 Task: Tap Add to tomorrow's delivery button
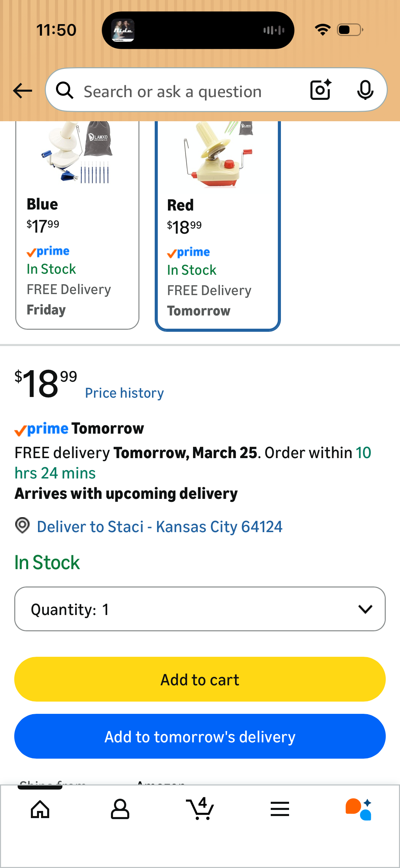click(x=200, y=737)
